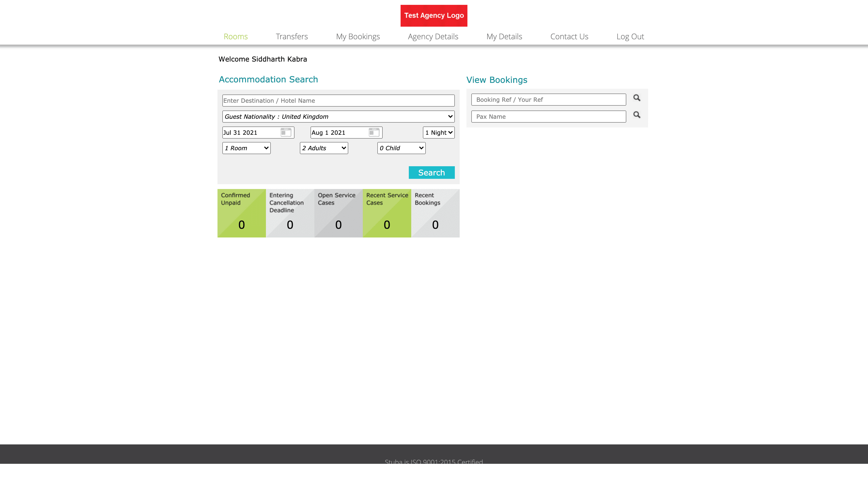Go to the Transfers tab
This screenshot has width=868, height=489.
[291, 36]
